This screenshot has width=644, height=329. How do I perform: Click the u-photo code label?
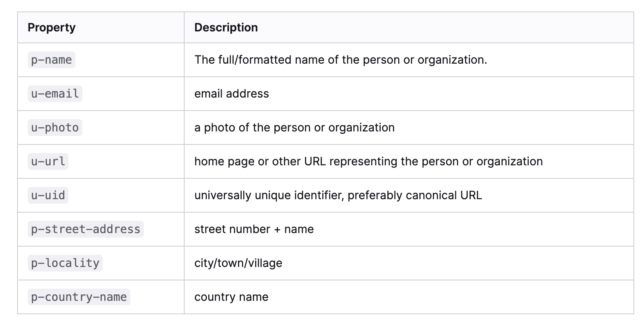[55, 127]
